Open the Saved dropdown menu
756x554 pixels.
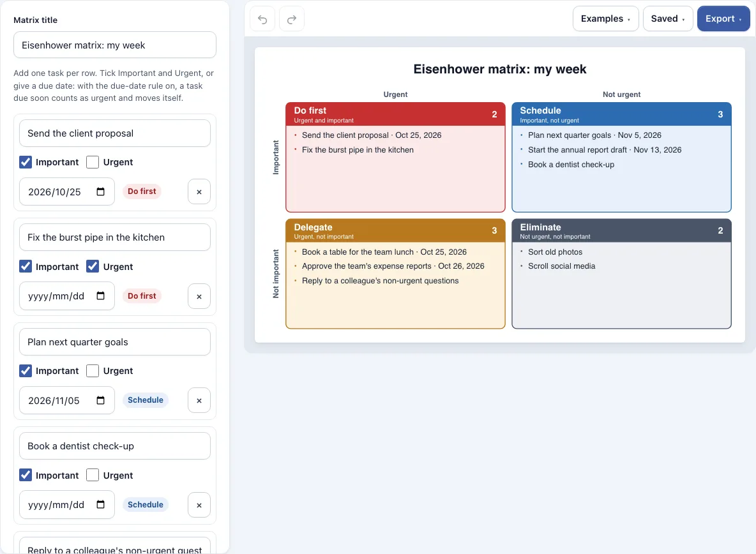tap(668, 19)
